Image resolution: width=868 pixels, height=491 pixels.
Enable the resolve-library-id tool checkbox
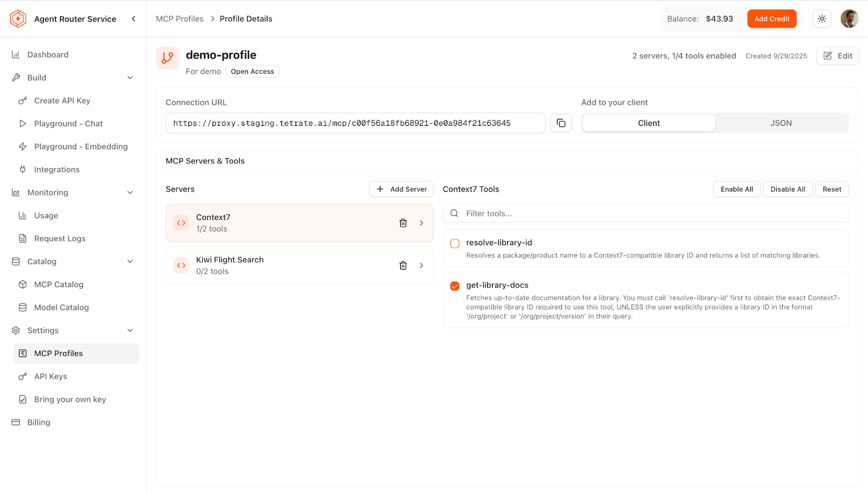click(x=455, y=244)
